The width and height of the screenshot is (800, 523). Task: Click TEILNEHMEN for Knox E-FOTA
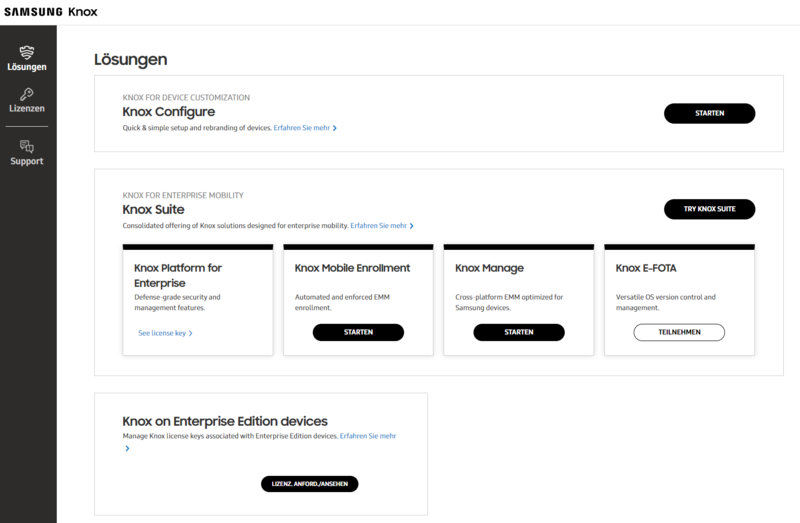679,332
